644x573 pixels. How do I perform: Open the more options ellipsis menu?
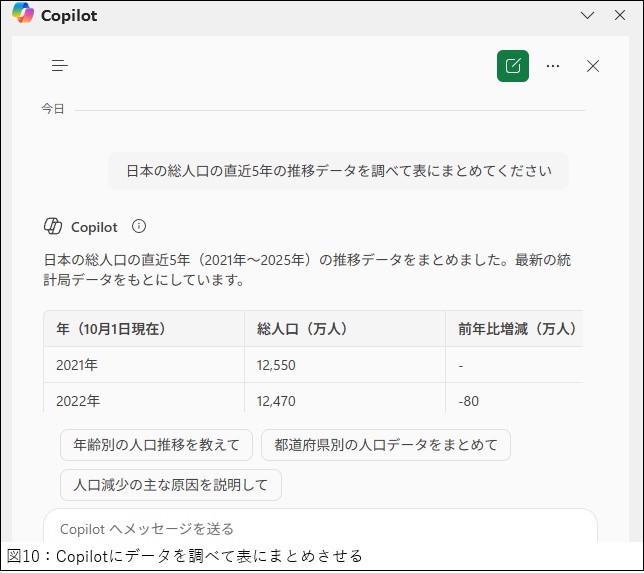point(553,66)
